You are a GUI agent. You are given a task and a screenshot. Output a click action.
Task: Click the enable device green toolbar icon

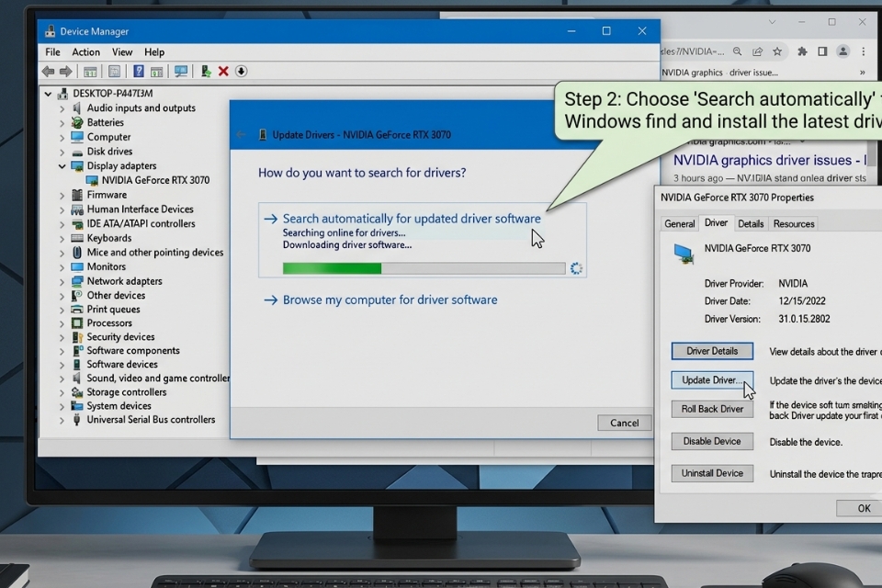[x=205, y=72]
